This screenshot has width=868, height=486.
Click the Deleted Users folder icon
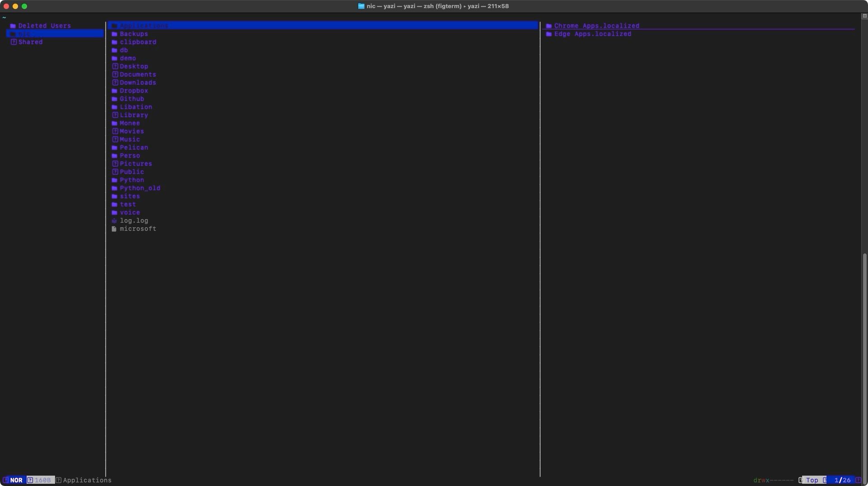[13, 26]
